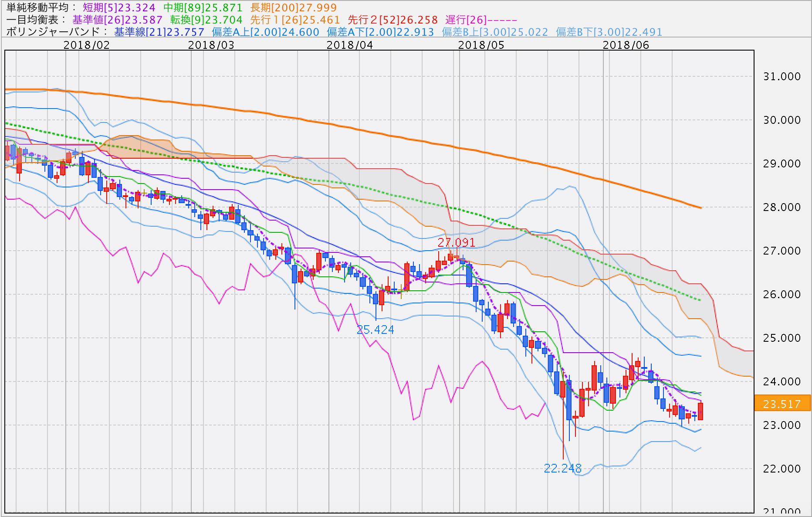Click the 25.000 price axis label

pos(782,338)
